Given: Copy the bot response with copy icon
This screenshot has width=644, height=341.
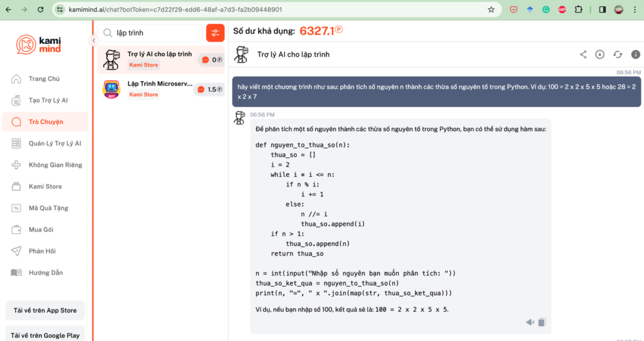Looking at the screenshot, I should coord(541,322).
